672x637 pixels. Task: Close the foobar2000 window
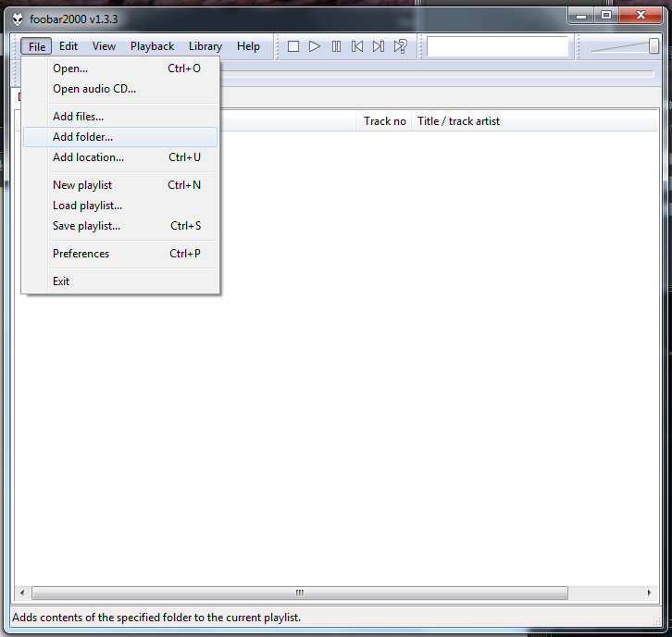(x=641, y=16)
